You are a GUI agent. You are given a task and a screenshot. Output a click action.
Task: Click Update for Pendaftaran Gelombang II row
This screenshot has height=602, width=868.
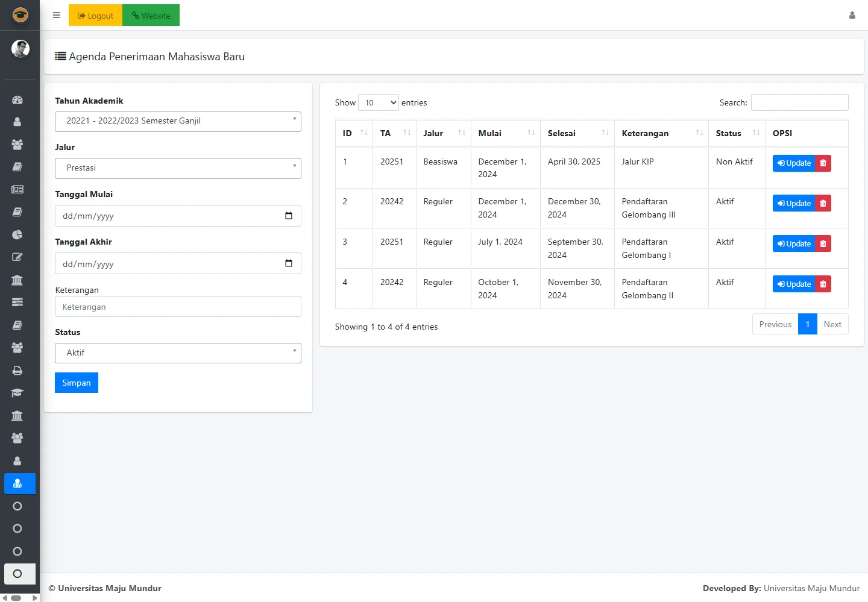[794, 284]
